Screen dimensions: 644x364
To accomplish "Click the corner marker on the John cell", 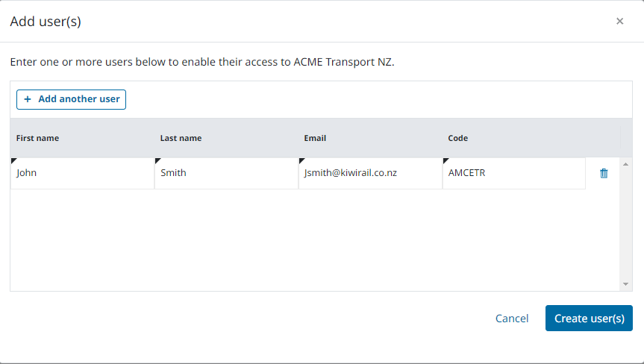I will pos(13,160).
